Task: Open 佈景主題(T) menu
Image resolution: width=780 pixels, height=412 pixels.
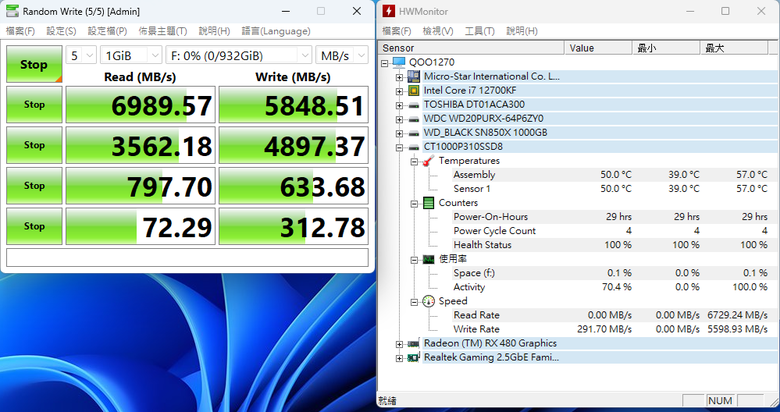Action: [x=163, y=31]
